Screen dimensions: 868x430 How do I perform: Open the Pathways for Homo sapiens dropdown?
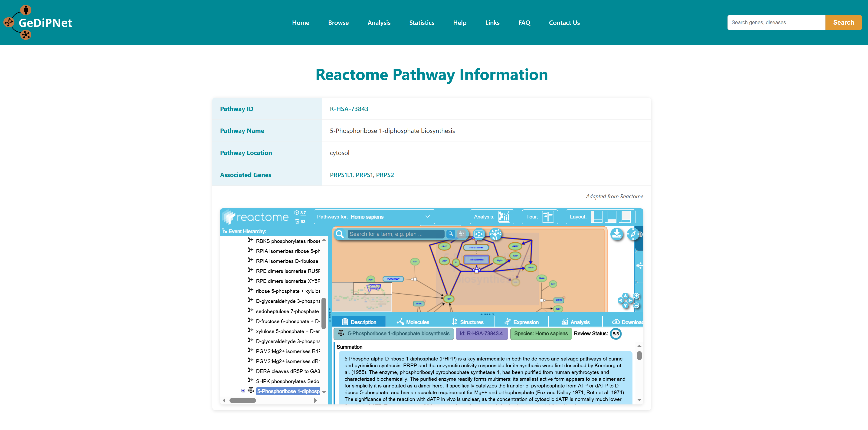click(x=374, y=217)
